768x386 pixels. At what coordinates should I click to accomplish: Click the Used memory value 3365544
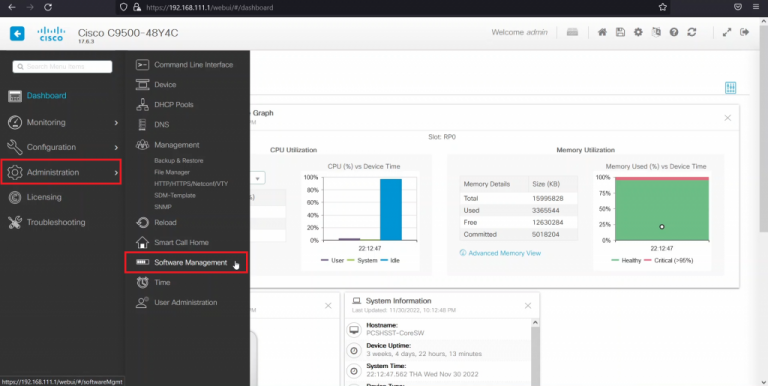pyautogui.click(x=547, y=211)
